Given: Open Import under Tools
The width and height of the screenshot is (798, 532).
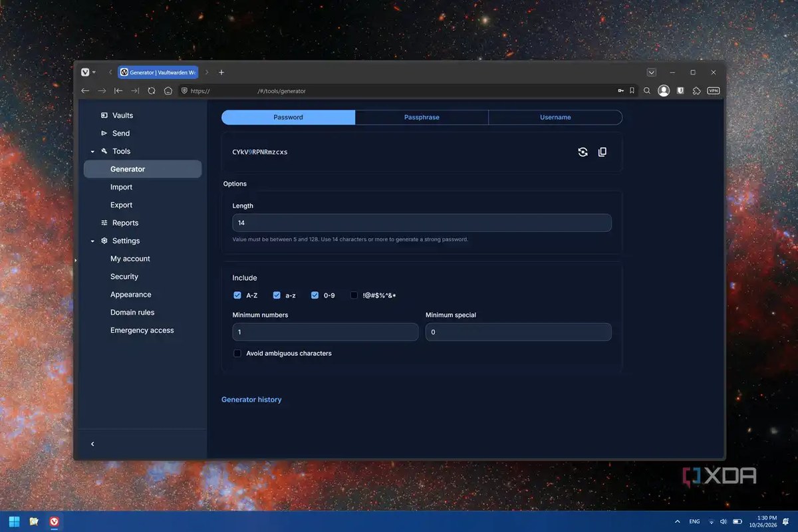Looking at the screenshot, I should pyautogui.click(x=121, y=187).
